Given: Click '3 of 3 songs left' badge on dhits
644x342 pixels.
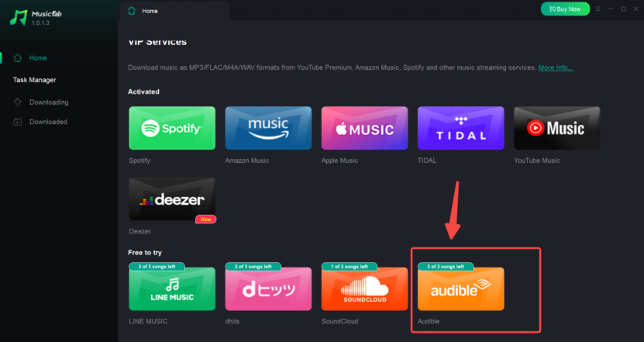Looking at the screenshot, I should (x=253, y=266).
